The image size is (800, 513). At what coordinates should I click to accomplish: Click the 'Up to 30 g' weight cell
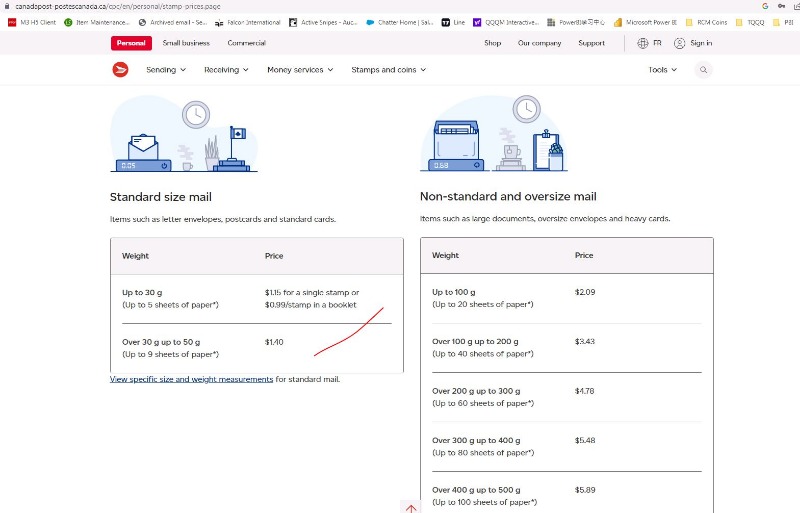[x=142, y=292]
